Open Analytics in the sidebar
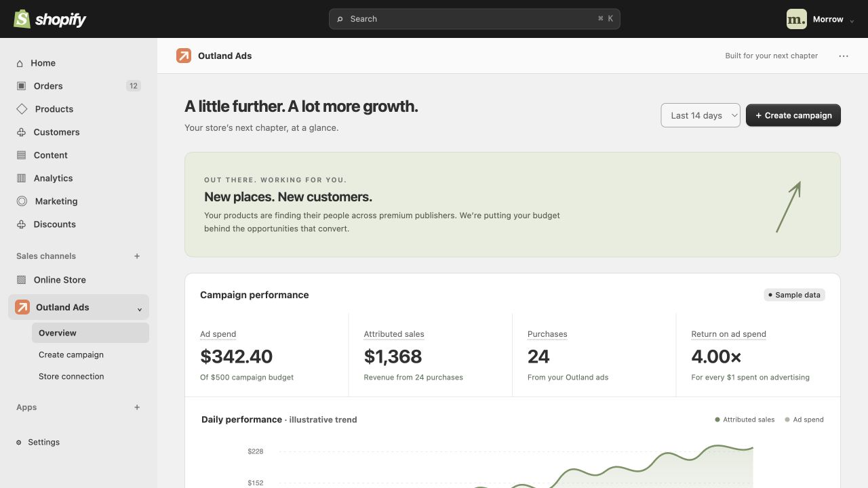This screenshot has width=868, height=488. pos(79,178)
